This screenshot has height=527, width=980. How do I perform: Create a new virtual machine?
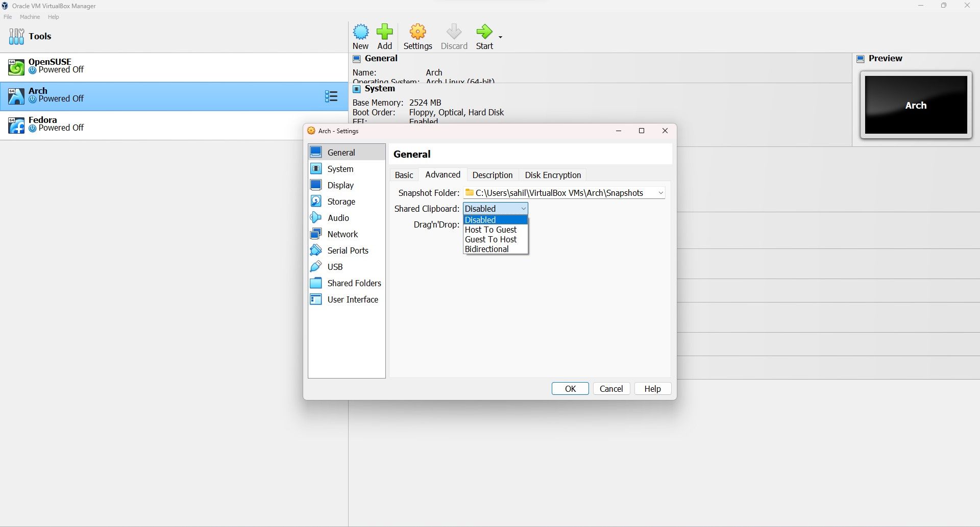[x=361, y=36]
